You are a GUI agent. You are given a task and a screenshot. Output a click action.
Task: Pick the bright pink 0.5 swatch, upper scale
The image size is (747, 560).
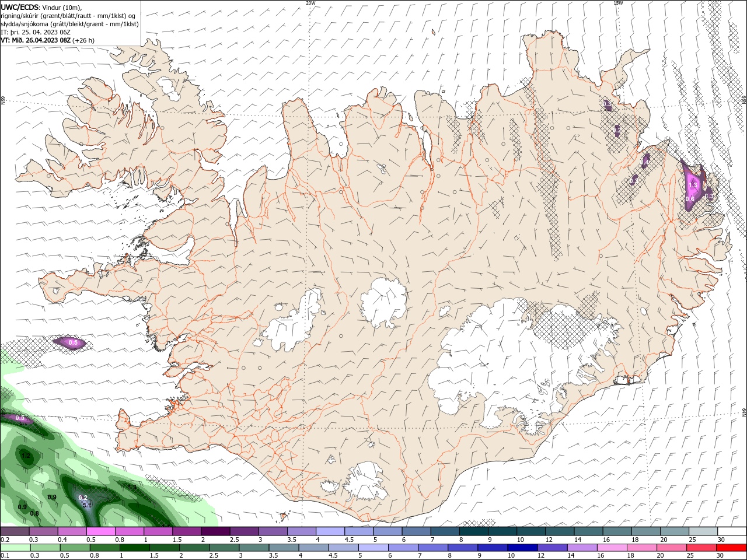tap(101, 531)
